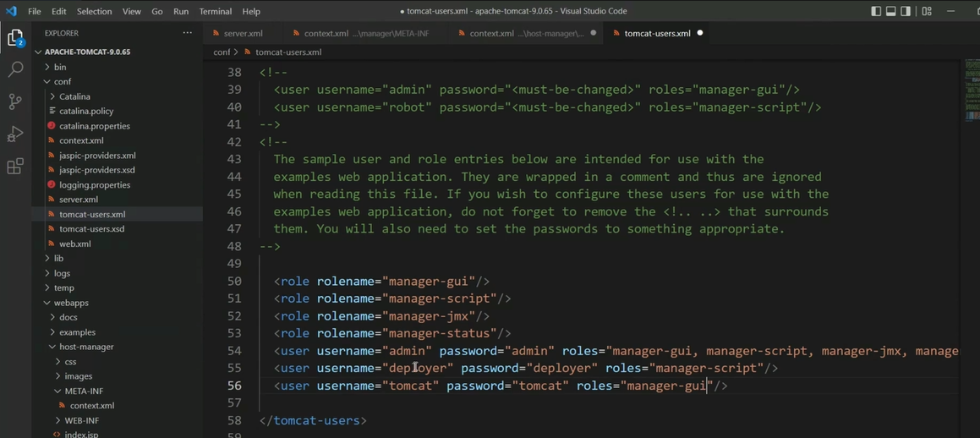Open the Run and Debug view
The width and height of the screenshot is (980, 438).
(15, 134)
